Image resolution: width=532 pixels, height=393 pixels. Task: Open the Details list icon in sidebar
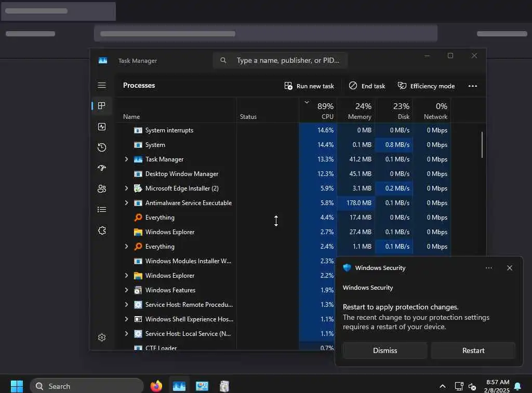coord(102,210)
